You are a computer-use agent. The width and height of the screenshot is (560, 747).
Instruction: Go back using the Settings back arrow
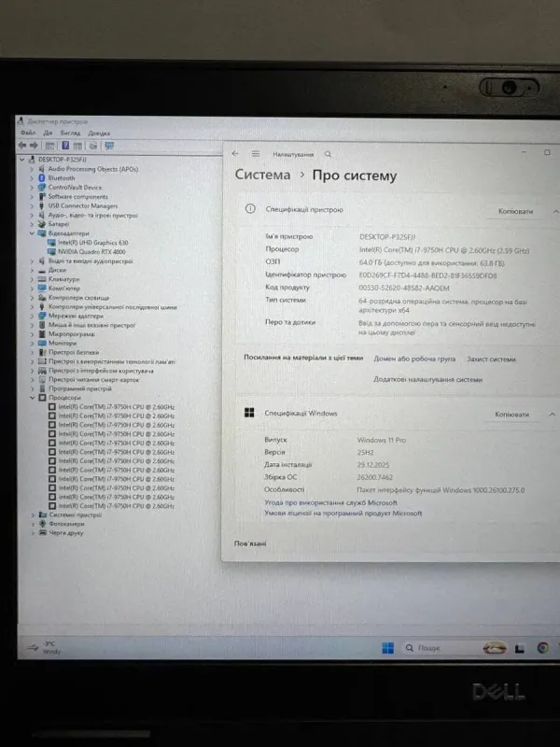point(235,153)
